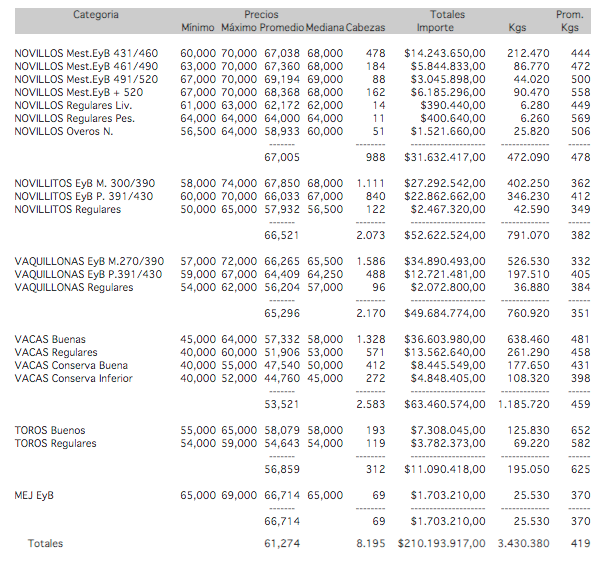Screen dimensions: 604x569
Task: Select the Cabezas column header
Action: coord(365,27)
